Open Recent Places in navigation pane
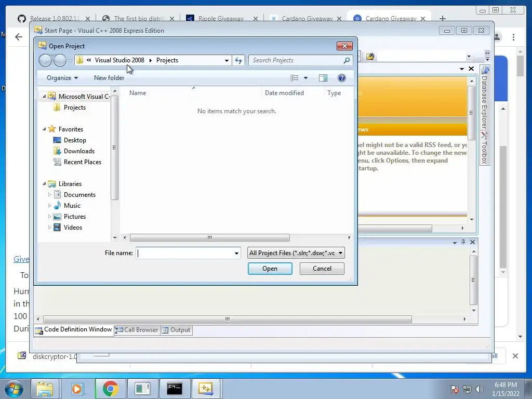532x399 pixels. pos(83,162)
